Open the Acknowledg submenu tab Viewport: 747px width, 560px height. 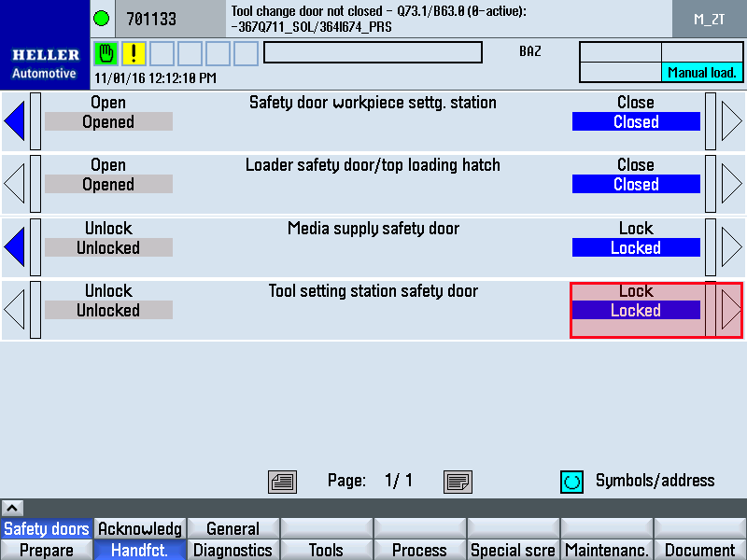[140, 528]
